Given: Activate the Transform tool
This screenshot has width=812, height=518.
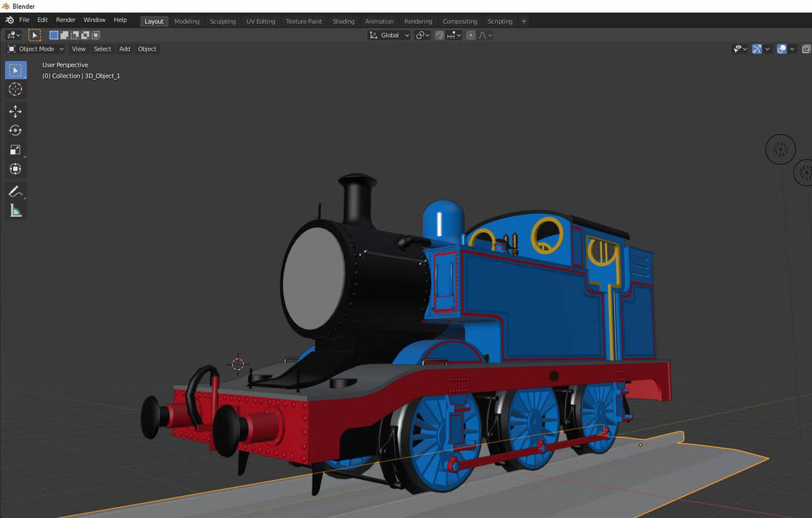Looking at the screenshot, I should (x=15, y=169).
